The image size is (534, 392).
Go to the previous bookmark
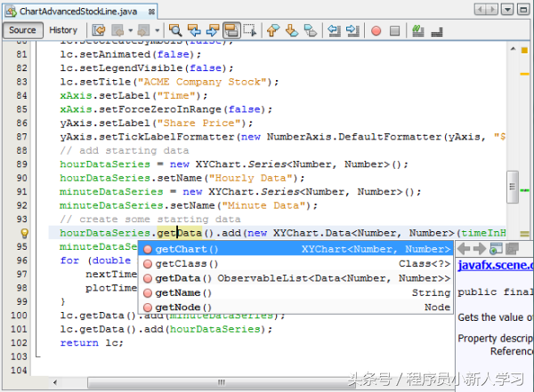point(271,30)
